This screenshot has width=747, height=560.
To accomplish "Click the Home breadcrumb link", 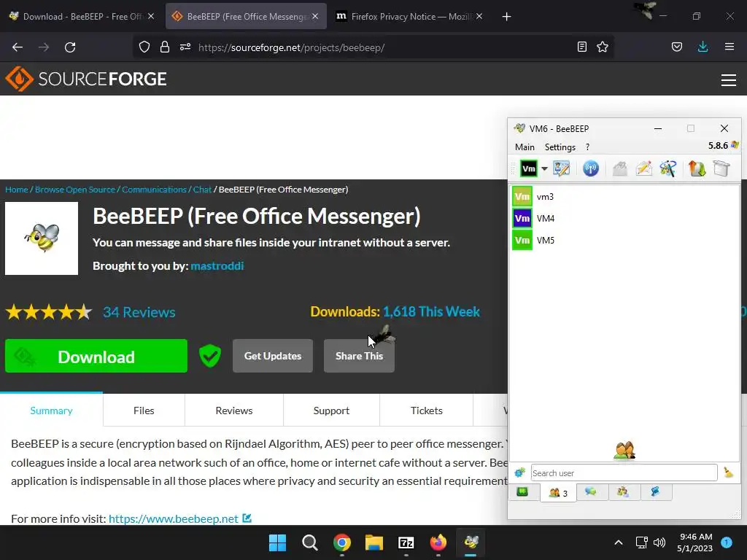I will point(17,190).
